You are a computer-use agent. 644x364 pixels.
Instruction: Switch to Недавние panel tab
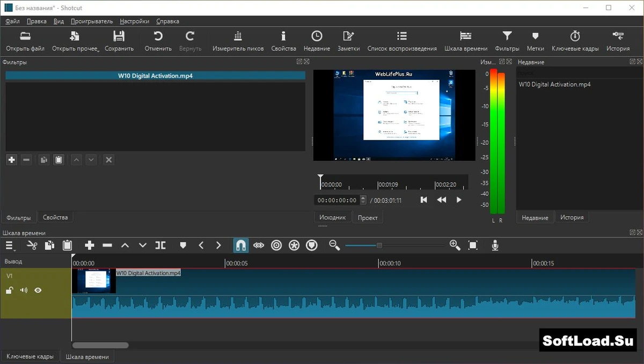(x=535, y=218)
